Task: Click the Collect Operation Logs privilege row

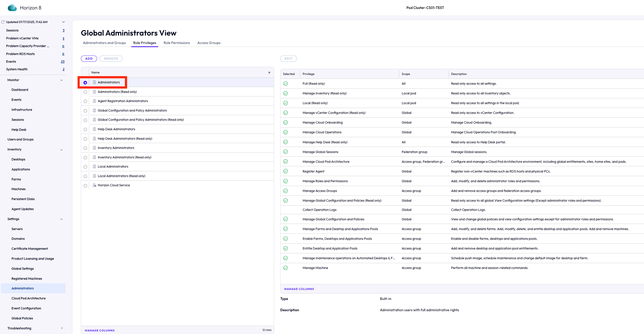Action: pyautogui.click(x=462, y=210)
